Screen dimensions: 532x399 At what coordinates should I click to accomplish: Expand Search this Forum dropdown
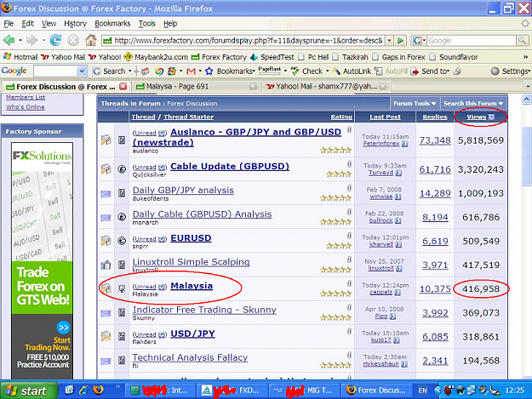pyautogui.click(x=473, y=104)
